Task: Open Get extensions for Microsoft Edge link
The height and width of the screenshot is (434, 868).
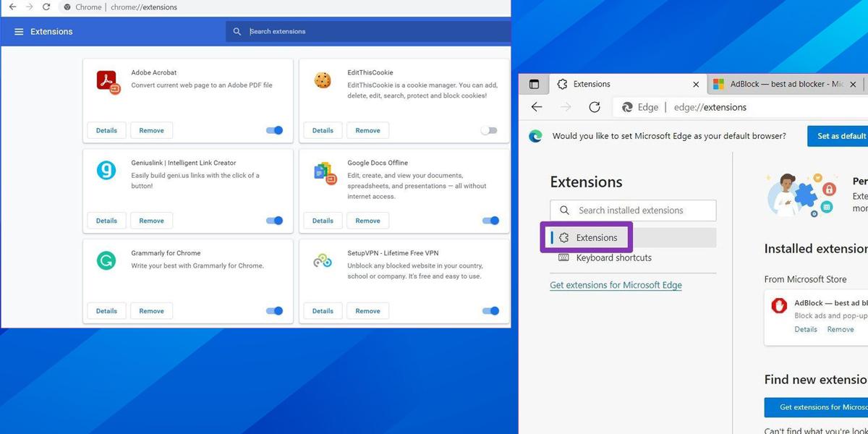Action: (x=616, y=285)
